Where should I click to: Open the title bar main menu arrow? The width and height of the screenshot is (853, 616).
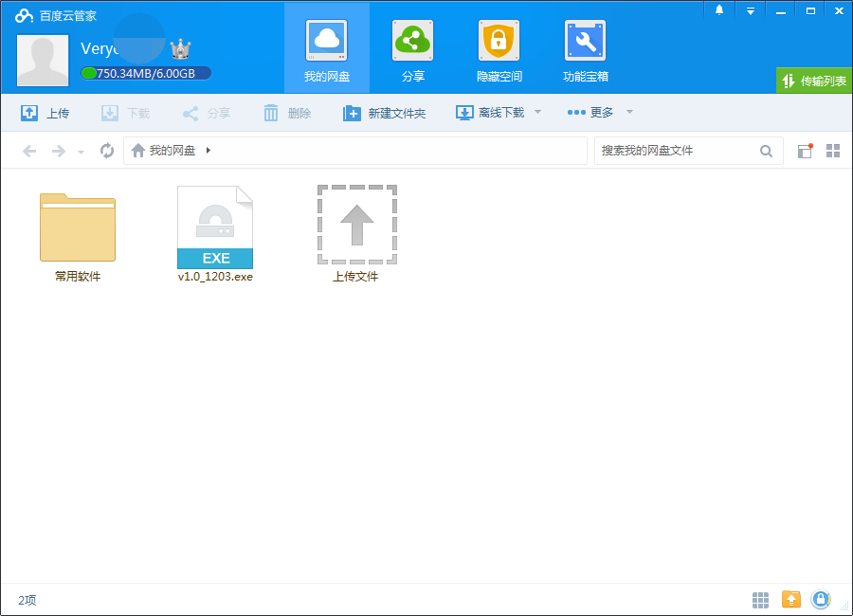click(x=750, y=10)
